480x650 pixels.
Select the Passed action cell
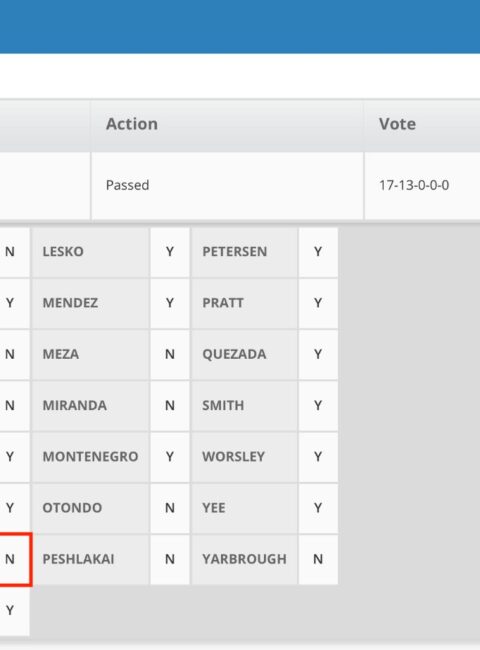pos(227,186)
